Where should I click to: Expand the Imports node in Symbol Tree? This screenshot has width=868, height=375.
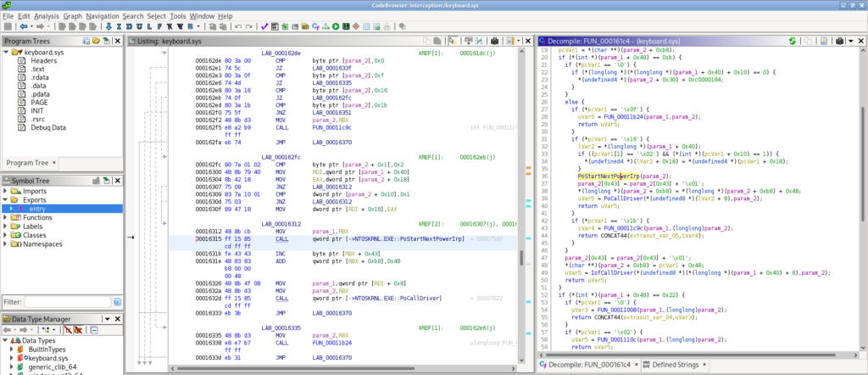[x=6, y=191]
